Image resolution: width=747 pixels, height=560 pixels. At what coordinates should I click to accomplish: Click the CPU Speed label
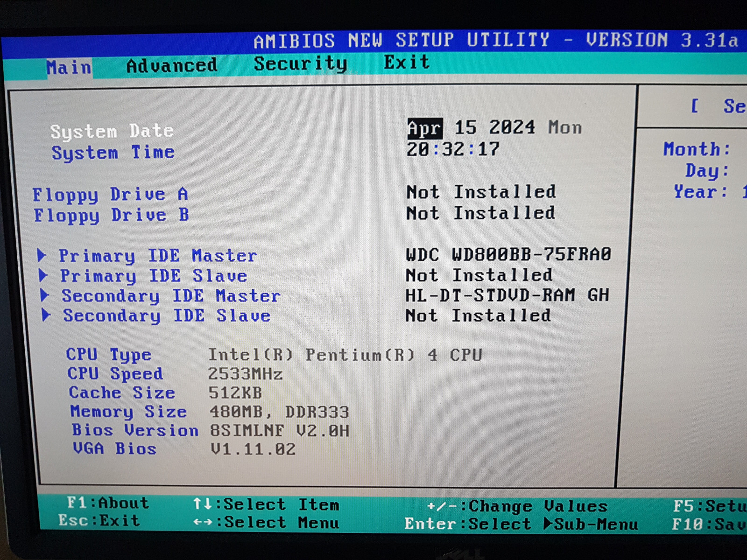(x=115, y=374)
